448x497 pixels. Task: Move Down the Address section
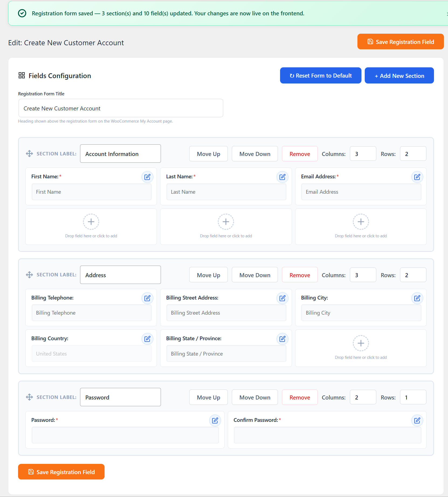(x=255, y=275)
